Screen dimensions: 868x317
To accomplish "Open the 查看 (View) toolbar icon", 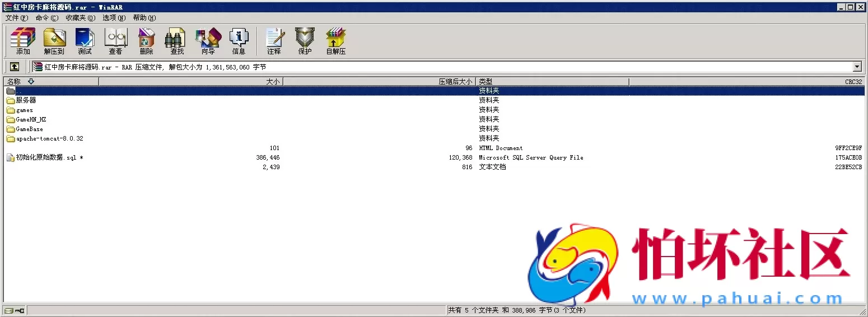I will (x=115, y=41).
